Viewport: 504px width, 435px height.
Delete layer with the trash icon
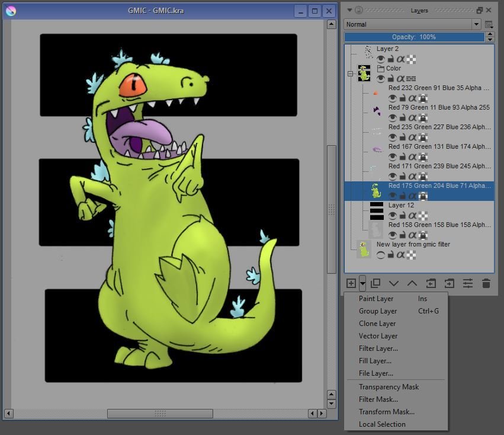tap(486, 283)
